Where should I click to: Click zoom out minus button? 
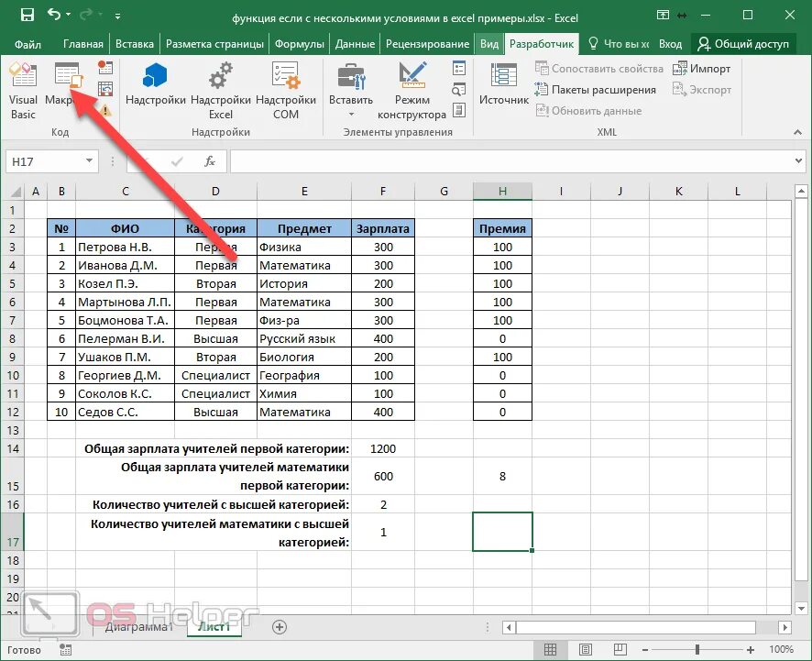[644, 650]
